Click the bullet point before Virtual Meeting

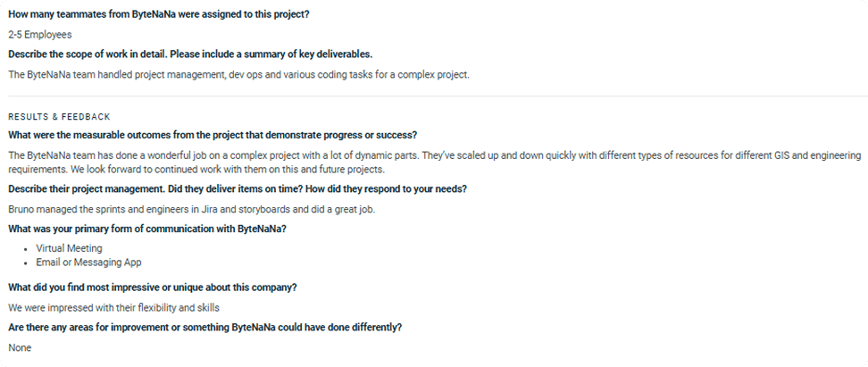click(26, 249)
